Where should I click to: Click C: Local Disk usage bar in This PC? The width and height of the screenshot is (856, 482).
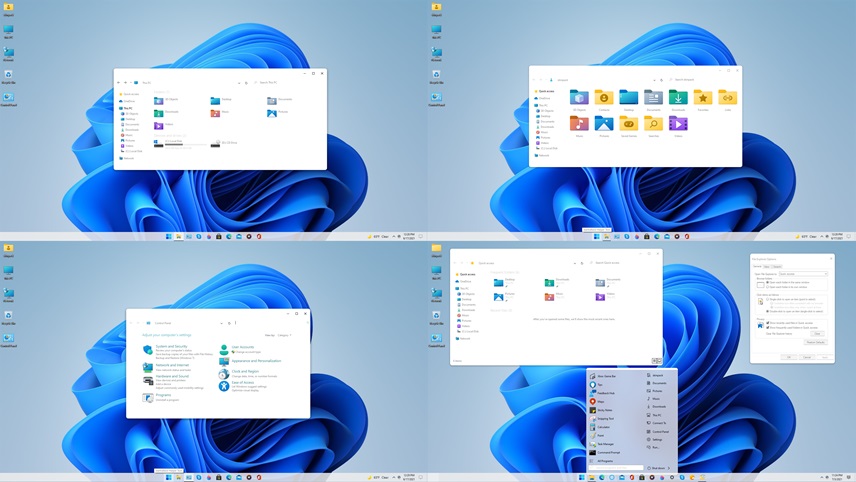pos(186,145)
